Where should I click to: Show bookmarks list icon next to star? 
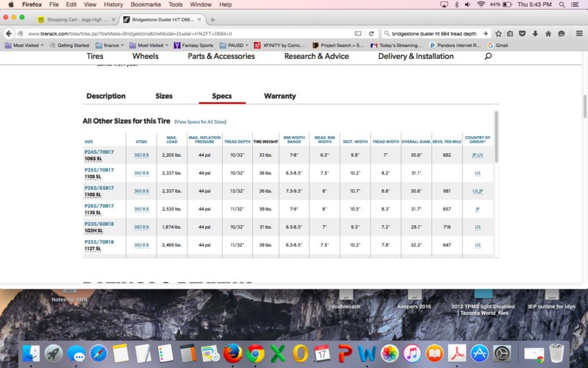[x=510, y=33]
